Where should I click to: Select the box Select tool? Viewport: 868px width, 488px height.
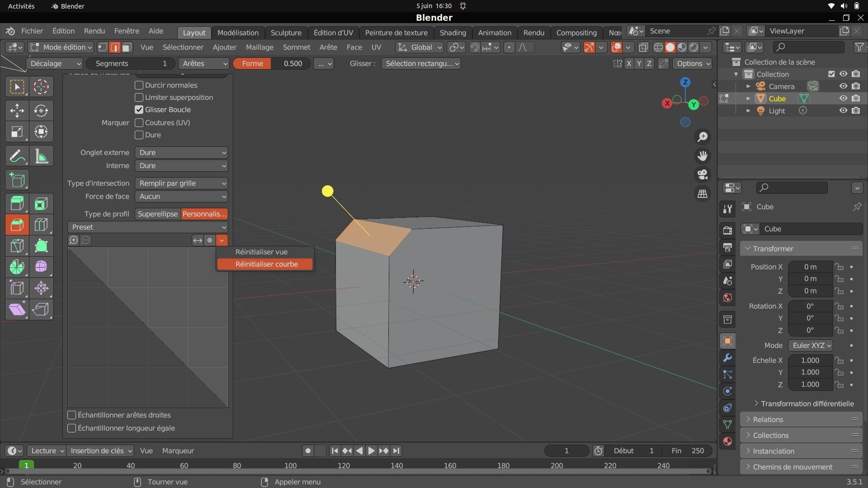tap(17, 87)
